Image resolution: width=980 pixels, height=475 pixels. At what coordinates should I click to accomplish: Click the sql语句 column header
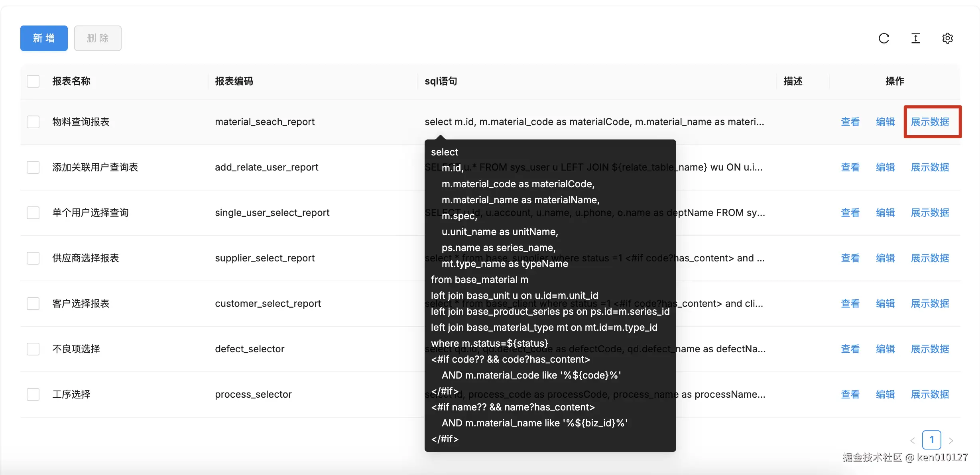pos(441,81)
